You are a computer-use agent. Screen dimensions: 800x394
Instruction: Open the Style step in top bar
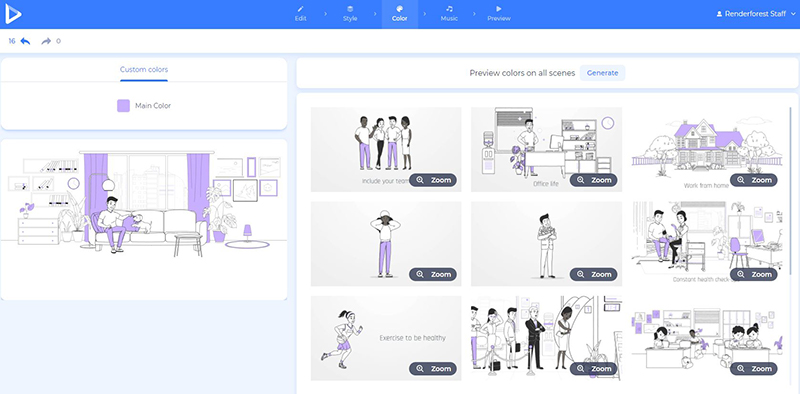(350, 14)
